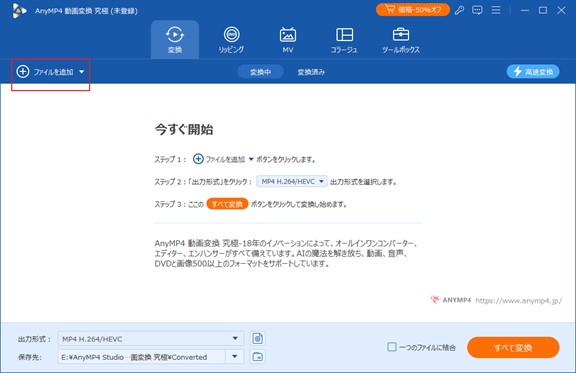Switch to the コラージュ tab
Screen dimensions: 576x373
[344, 40]
